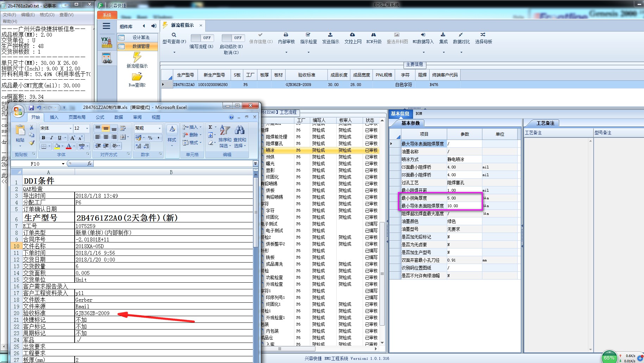The image size is (644, 363).
Task: Toggle Italic formatting in Excel
Action: click(x=51, y=138)
